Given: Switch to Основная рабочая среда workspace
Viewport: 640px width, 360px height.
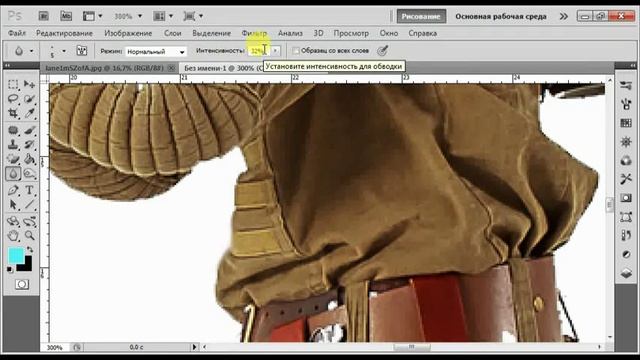Looking at the screenshot, I should tap(501, 16).
